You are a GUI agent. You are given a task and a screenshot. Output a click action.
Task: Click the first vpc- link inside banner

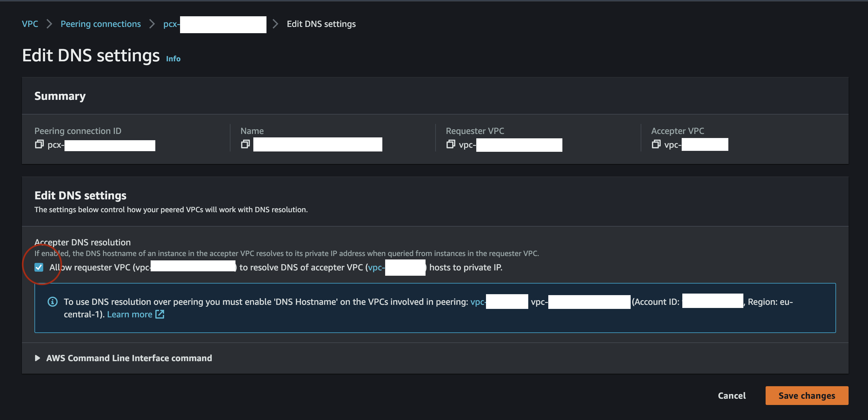(478, 302)
